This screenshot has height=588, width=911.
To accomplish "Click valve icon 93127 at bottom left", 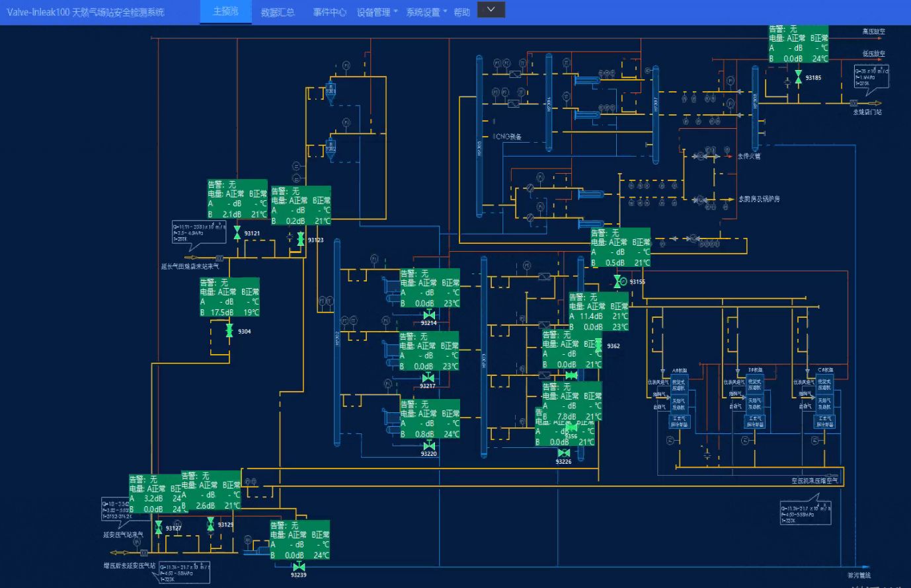I will (158, 527).
